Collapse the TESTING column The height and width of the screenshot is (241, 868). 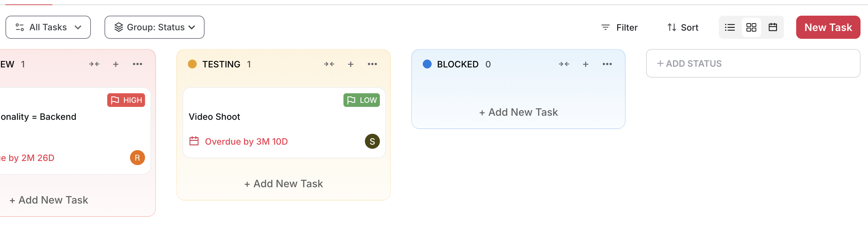coord(329,64)
